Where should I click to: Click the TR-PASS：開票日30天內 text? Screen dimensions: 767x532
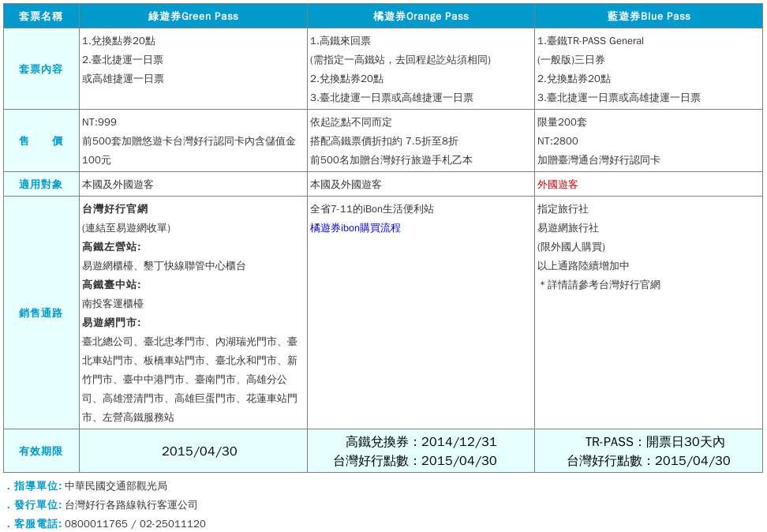[x=655, y=442]
